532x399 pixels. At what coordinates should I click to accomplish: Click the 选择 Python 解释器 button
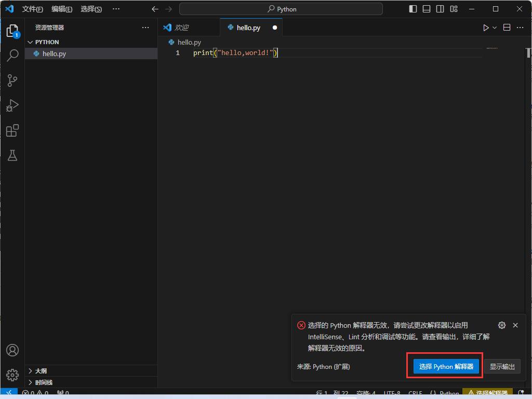pos(446,366)
